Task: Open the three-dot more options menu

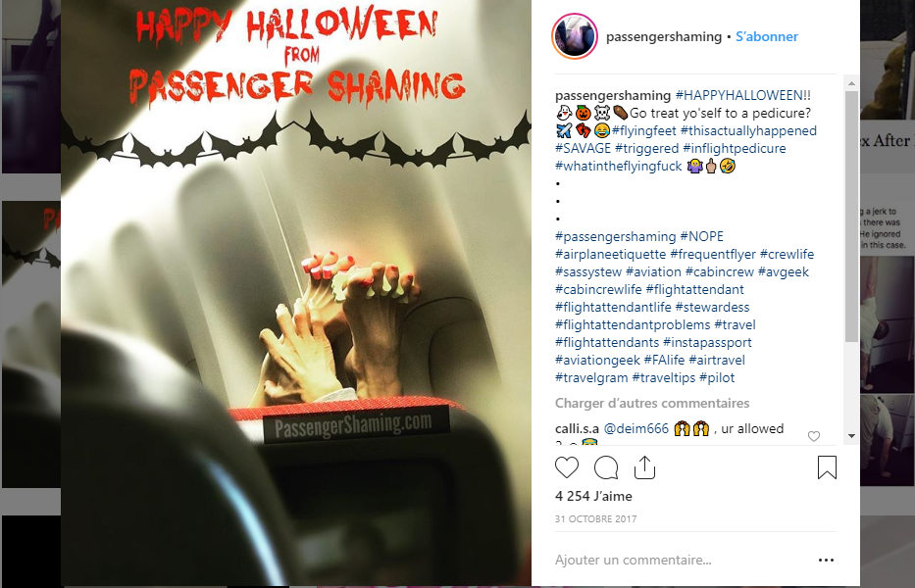Action: (x=827, y=560)
